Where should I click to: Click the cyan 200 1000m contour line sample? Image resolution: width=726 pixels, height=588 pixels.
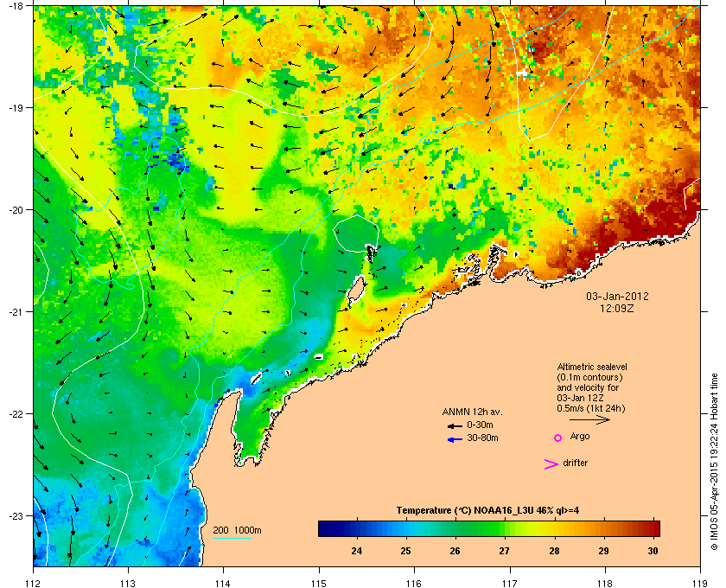pos(232,538)
